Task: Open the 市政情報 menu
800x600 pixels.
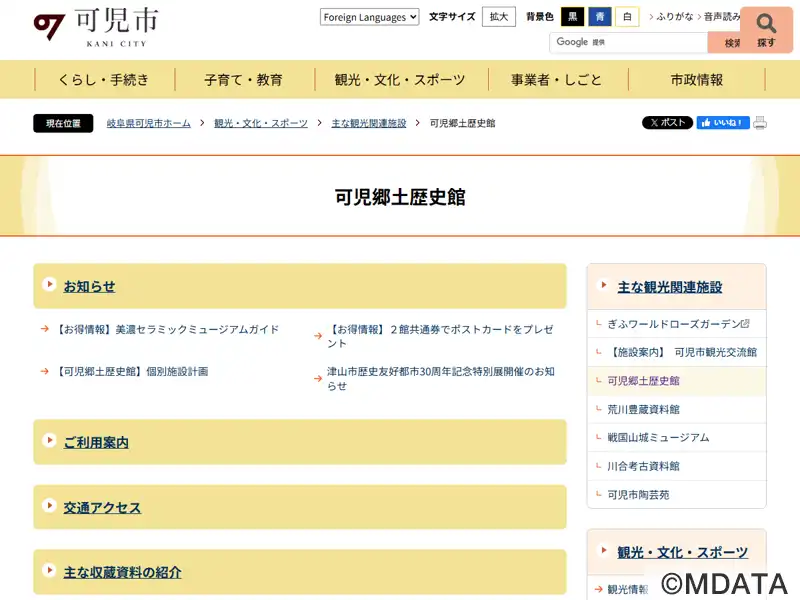Action: [x=696, y=80]
